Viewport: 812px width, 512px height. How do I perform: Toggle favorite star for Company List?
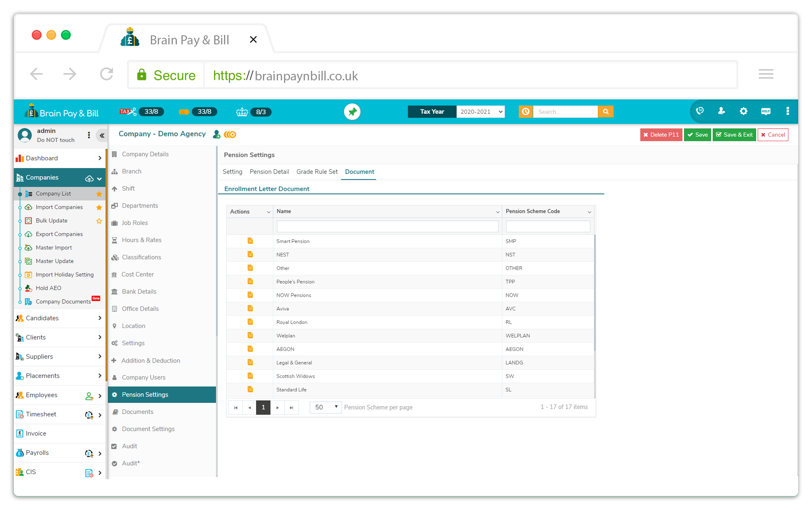pos(99,194)
